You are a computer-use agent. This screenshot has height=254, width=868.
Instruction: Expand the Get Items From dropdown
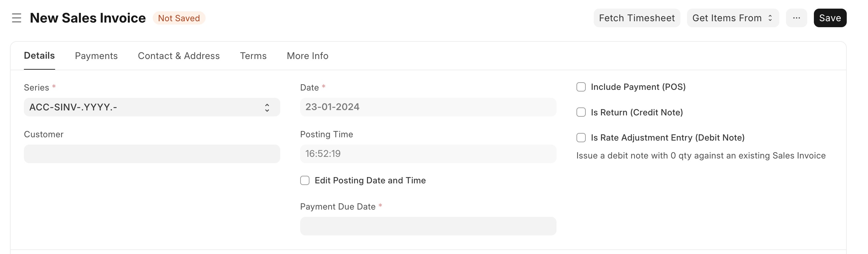[733, 18]
